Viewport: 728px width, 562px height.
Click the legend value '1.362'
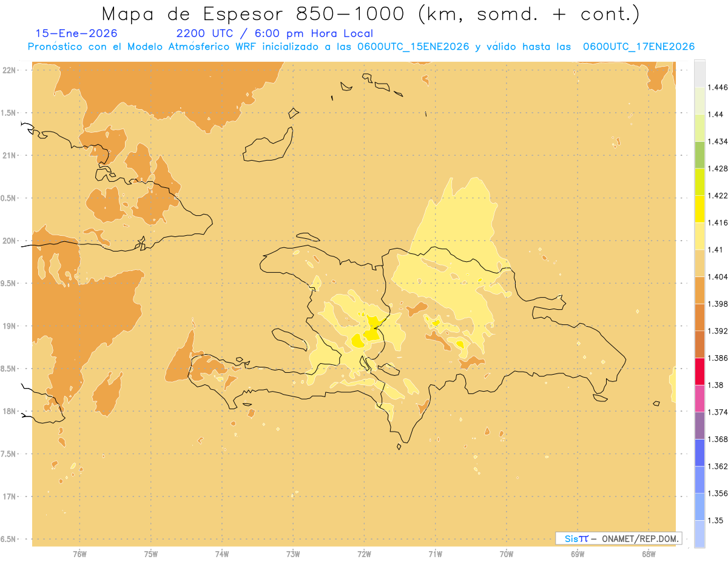pyautogui.click(x=718, y=466)
